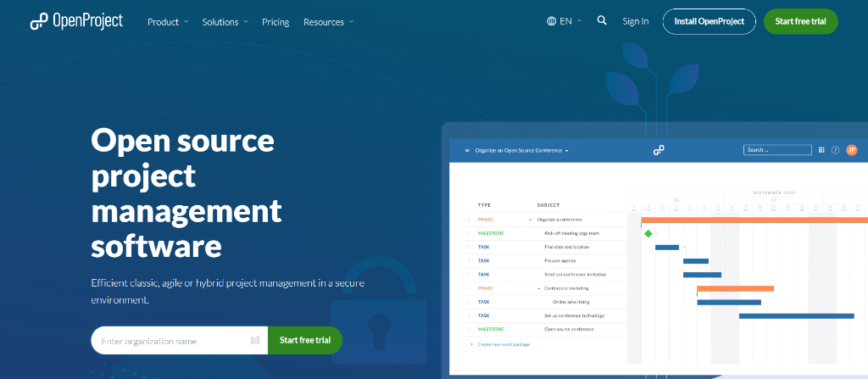Open the Solutions dropdown menu
Screen dimensions: 868x379
pos(225,22)
